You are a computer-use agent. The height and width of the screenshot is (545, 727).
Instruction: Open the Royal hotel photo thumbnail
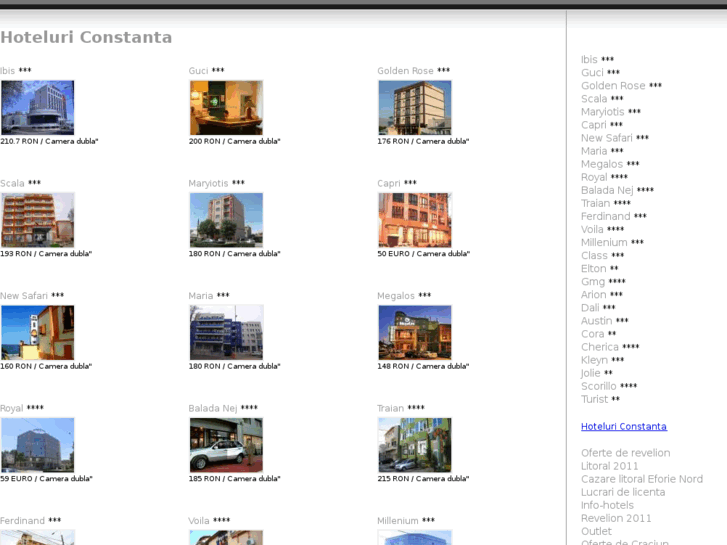click(38, 445)
